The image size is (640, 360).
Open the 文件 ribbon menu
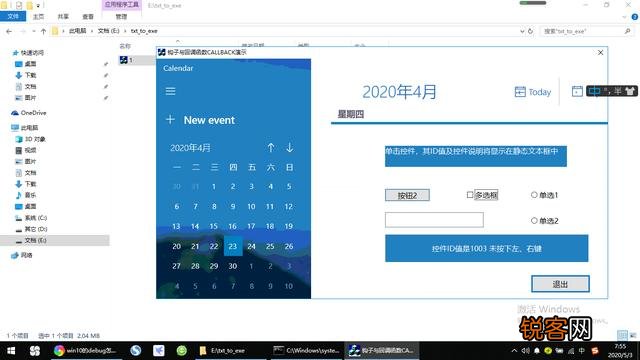(13, 17)
